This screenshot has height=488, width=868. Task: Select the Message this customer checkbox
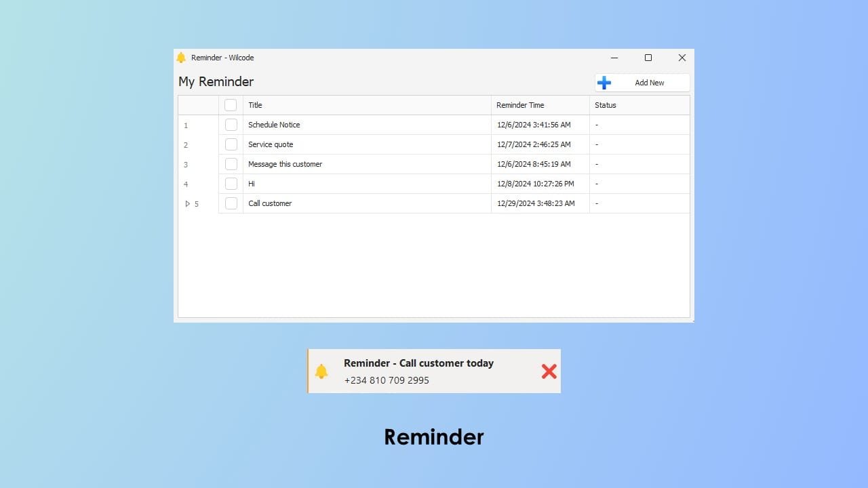[x=231, y=164]
